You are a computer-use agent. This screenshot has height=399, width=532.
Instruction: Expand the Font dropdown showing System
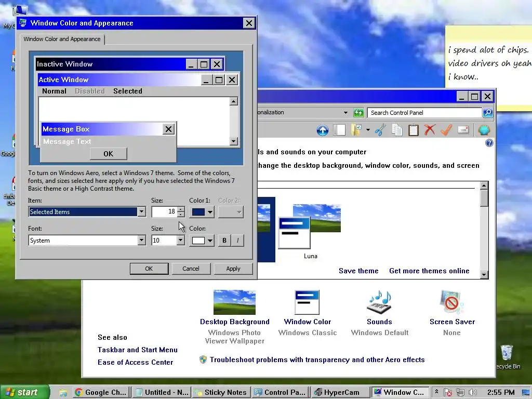tap(141, 240)
